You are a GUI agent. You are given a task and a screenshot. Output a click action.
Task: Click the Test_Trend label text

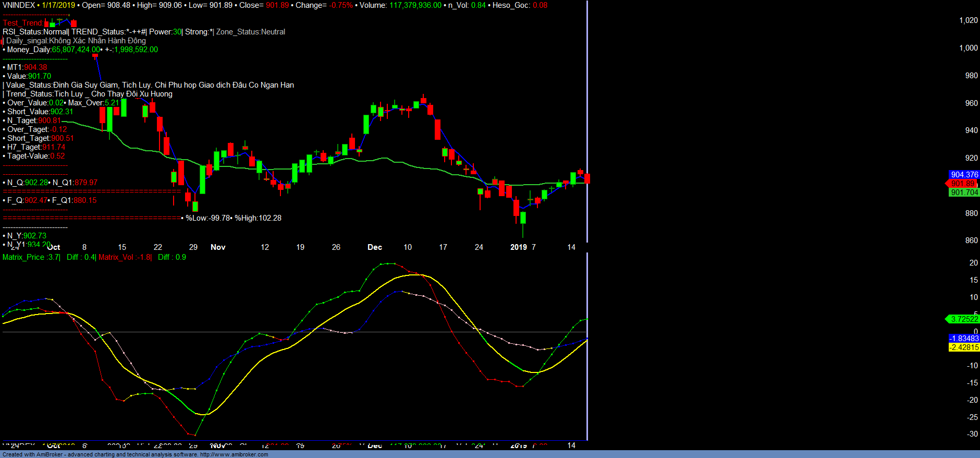click(x=23, y=23)
